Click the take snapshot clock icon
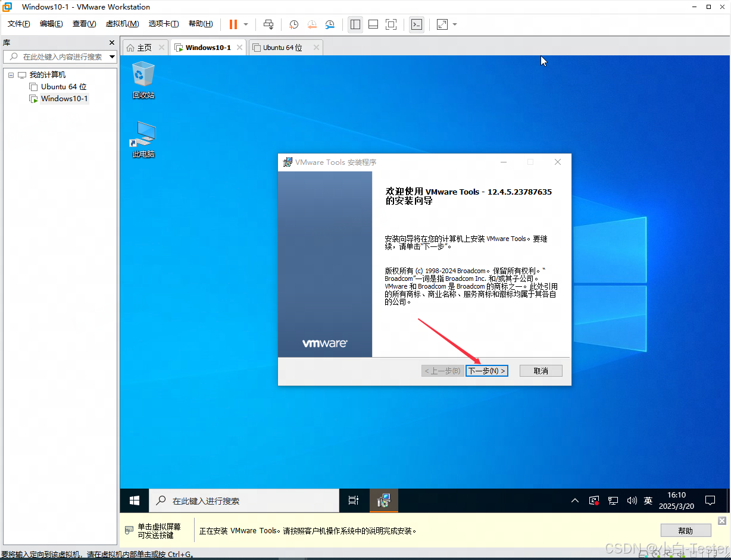 [293, 24]
